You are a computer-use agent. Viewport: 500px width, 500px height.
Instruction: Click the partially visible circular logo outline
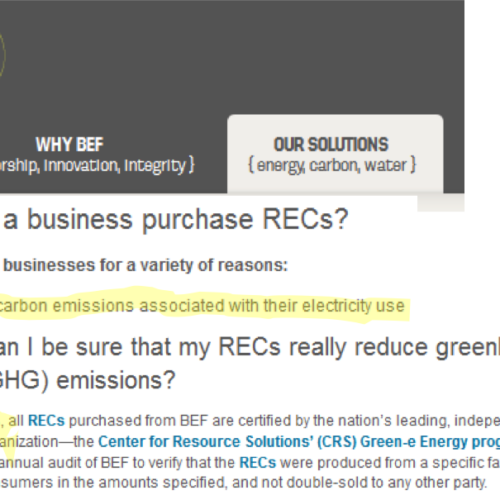[2, 55]
